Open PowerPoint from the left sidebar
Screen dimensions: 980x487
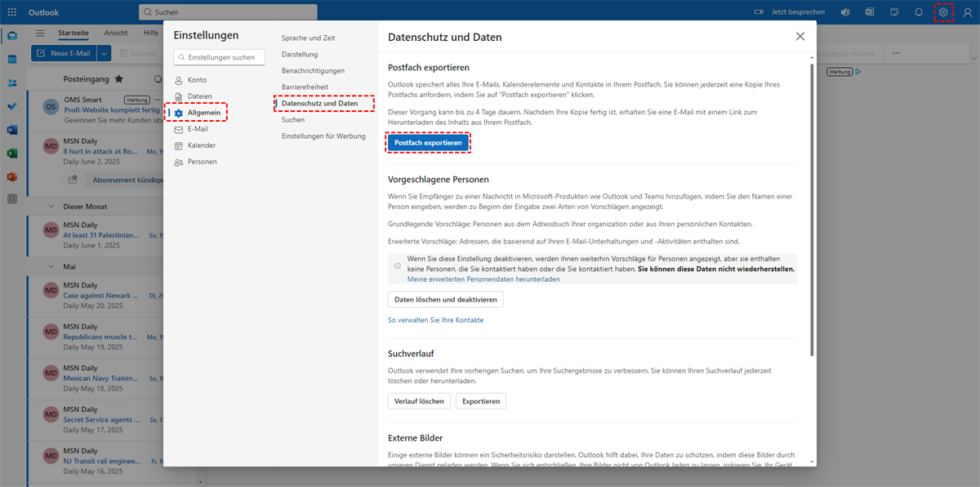12,176
